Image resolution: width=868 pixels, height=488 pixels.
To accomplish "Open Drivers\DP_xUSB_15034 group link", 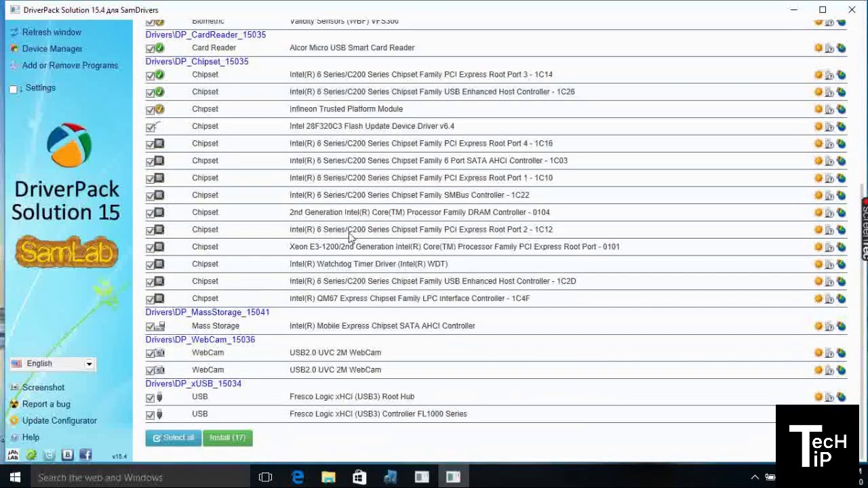I will (193, 383).
